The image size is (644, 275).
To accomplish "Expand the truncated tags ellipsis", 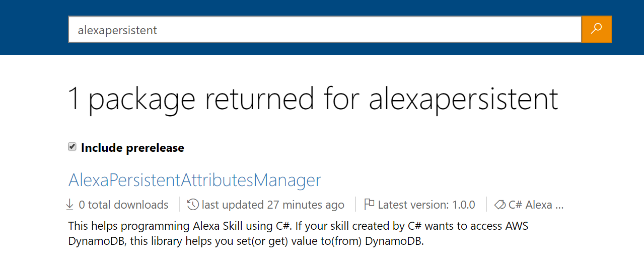I will (559, 206).
